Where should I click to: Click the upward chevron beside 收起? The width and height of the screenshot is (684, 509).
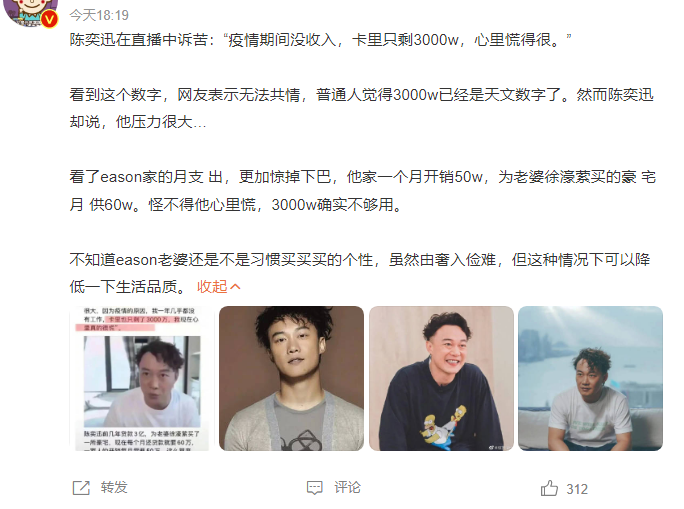coord(235,287)
